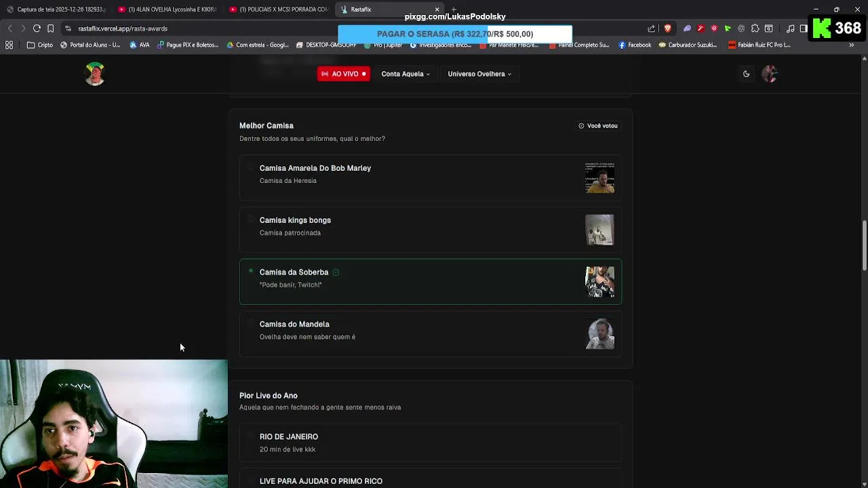The height and width of the screenshot is (488, 868).
Task: Expand the Universo Ovelhera dropdown
Action: (x=479, y=74)
